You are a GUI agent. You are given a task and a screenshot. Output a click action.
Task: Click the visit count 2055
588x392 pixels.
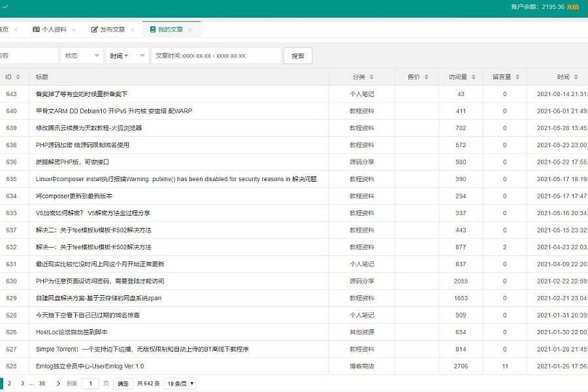[461, 281]
